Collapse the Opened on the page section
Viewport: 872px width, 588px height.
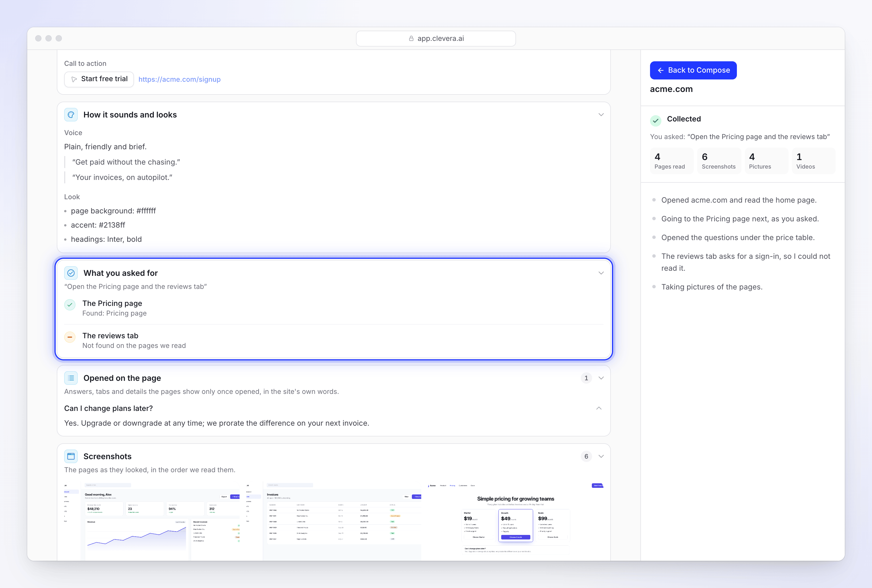click(601, 378)
